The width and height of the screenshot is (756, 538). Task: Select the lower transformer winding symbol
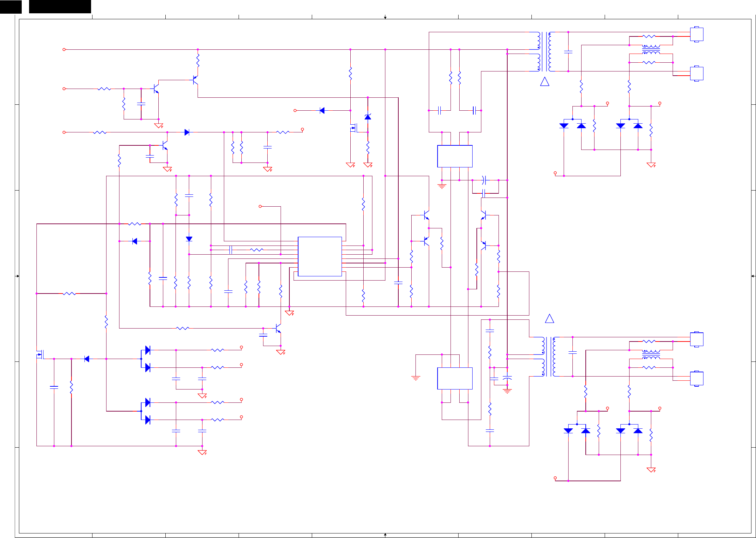[549, 357]
